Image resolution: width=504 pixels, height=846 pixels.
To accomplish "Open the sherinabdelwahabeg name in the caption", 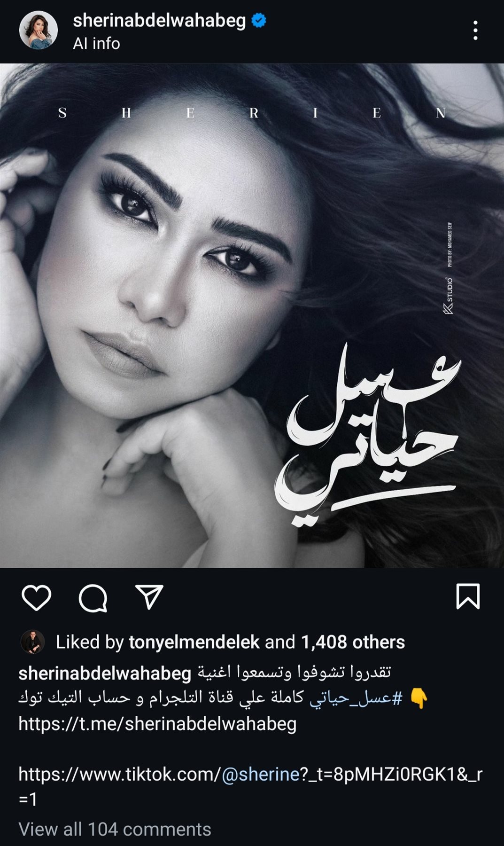I will pos(105,673).
